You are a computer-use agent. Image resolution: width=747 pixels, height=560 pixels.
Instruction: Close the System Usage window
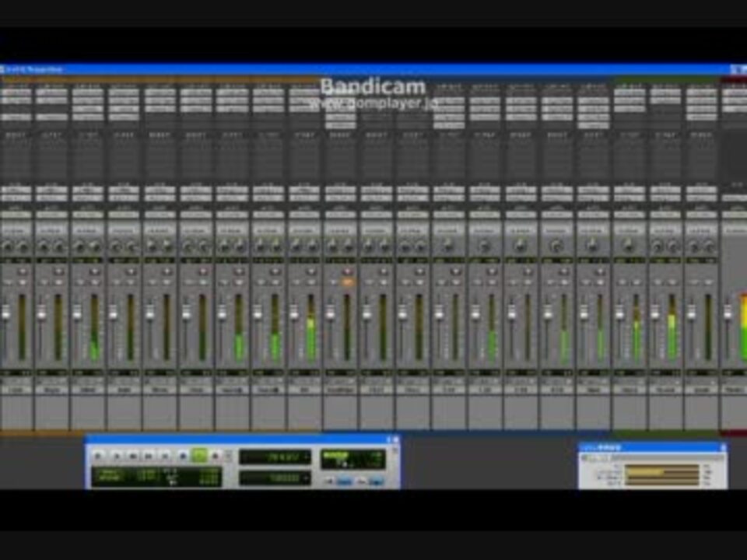pos(723,447)
